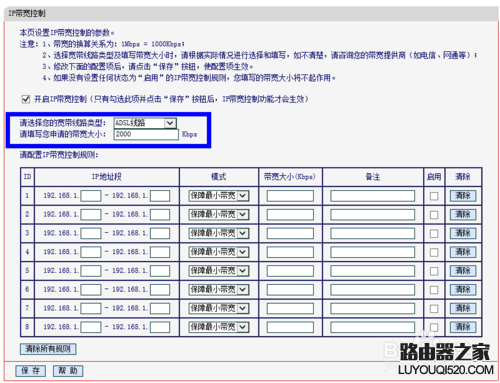Image resolution: width=500 pixels, height=383 pixels.
Task: Enable rule 5 checkbox
Action: click(x=434, y=271)
